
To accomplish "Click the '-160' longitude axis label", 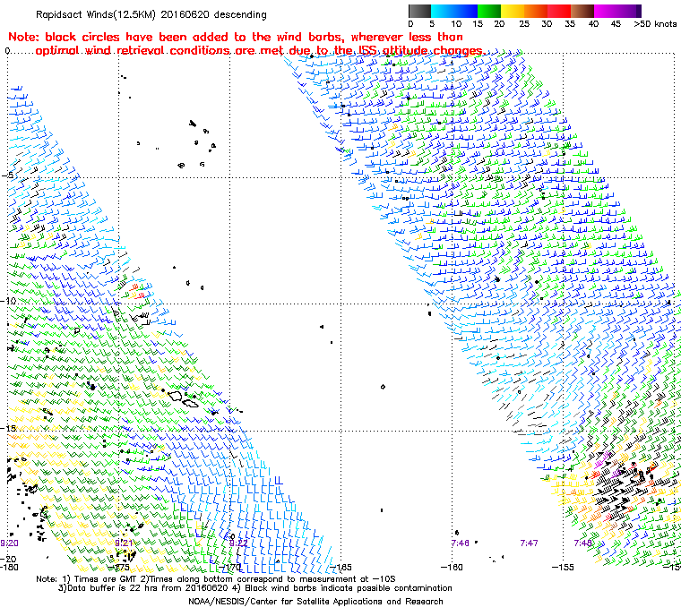I will [452, 567].
